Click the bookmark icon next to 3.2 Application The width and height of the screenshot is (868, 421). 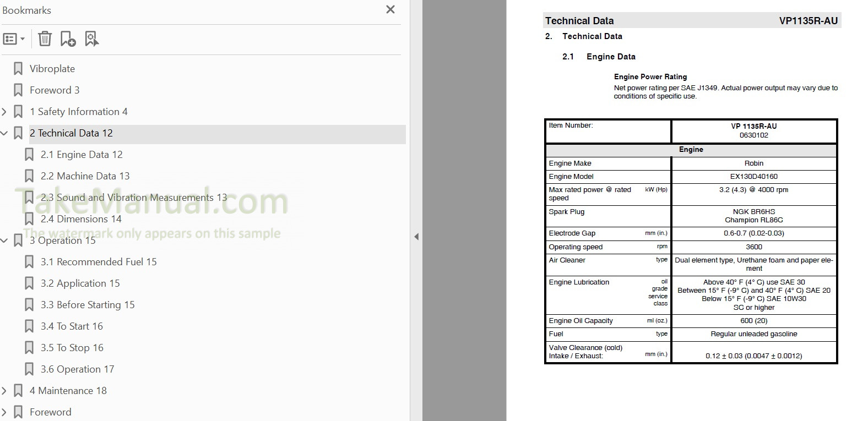[29, 283]
